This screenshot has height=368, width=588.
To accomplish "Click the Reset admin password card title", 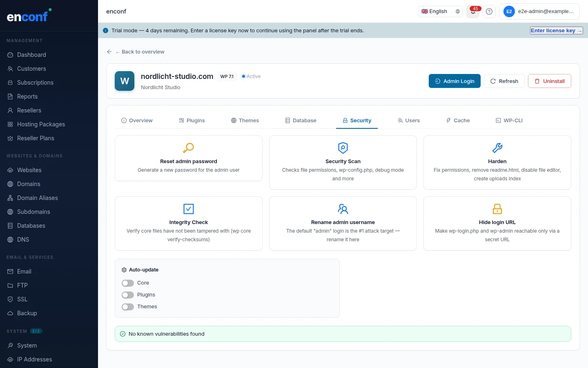I will [x=189, y=162].
